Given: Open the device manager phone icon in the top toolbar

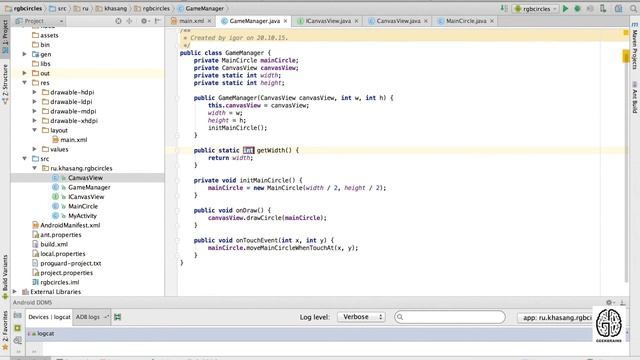Looking at the screenshot, I should [603, 9].
